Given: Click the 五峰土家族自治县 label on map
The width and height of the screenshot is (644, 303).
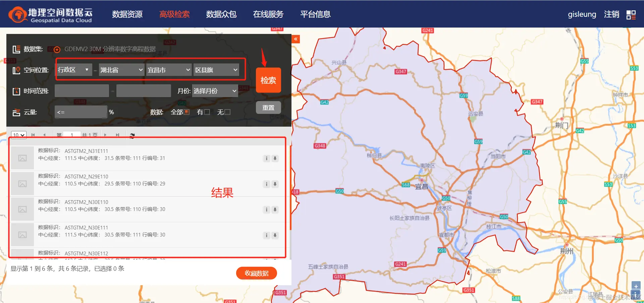Looking at the screenshot, I should [328, 267].
